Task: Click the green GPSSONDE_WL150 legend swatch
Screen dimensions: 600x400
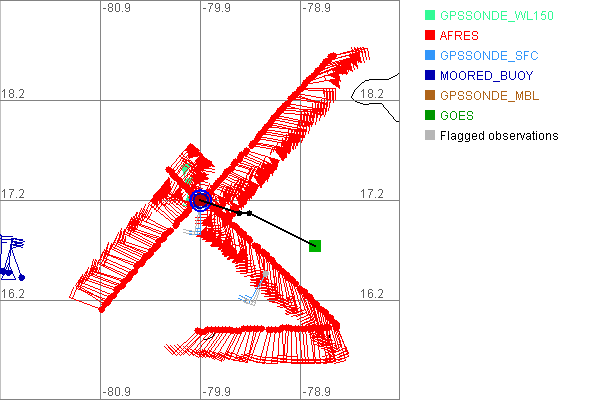Action: (x=430, y=16)
